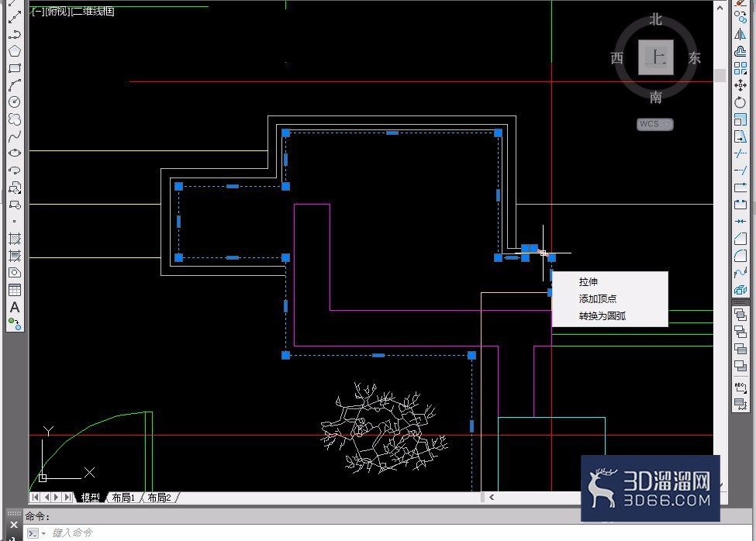Select the Hatch tool

click(15, 239)
